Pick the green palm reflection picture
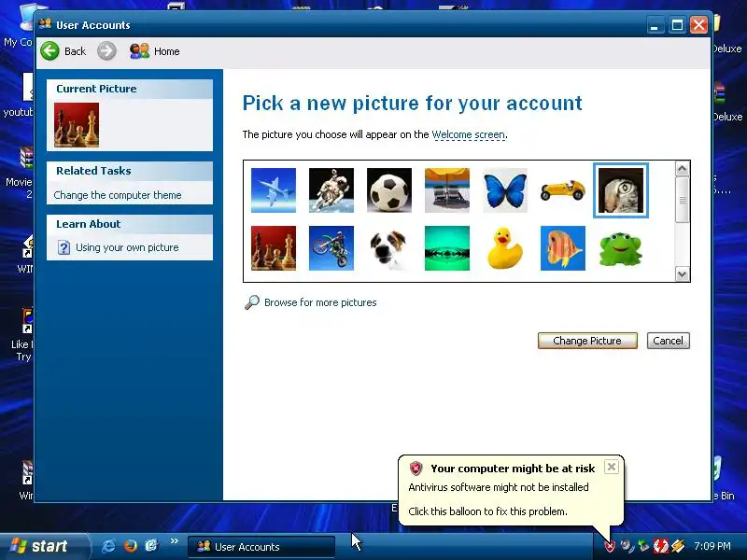Viewport: 747px width, 560px height. [447, 248]
